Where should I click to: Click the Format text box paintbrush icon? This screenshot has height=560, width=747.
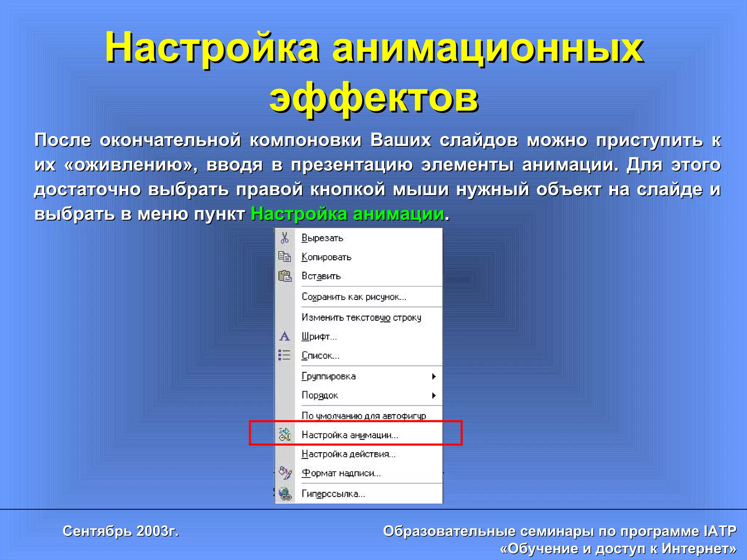(285, 473)
